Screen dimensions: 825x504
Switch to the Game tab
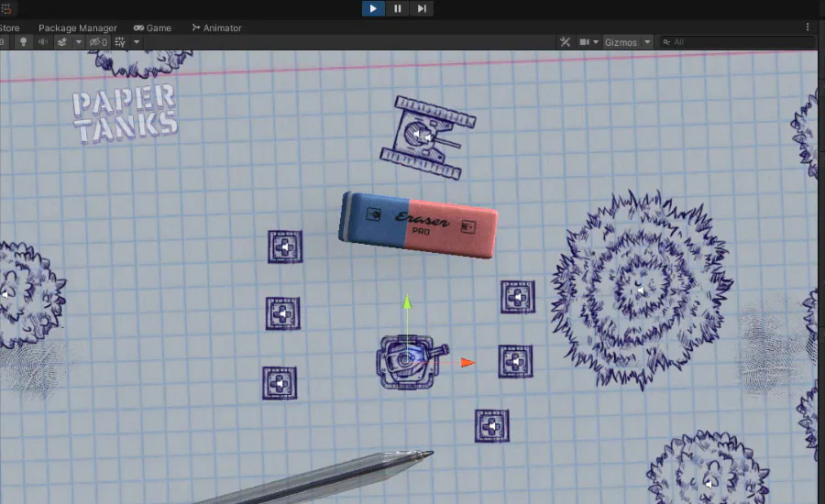[x=152, y=27]
